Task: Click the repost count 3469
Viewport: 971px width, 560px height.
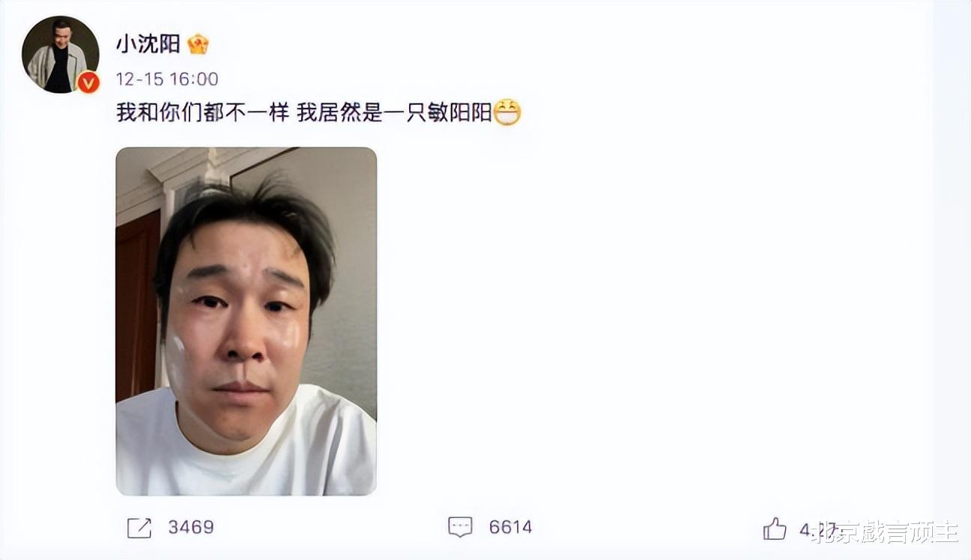Action: [190, 527]
